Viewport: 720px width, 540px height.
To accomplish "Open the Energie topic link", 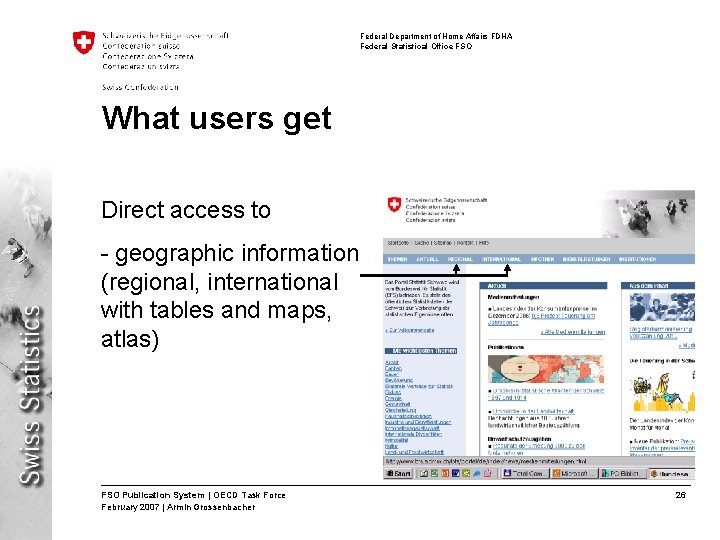I will point(393,398).
